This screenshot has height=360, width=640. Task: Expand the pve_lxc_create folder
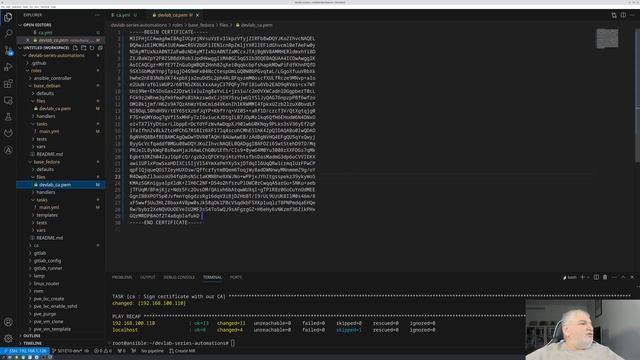click(x=60, y=298)
